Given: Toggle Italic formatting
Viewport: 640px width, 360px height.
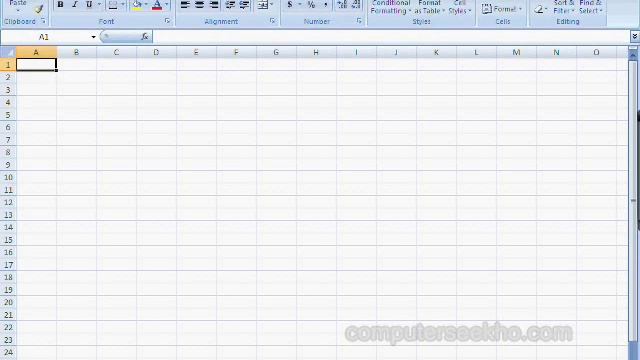Looking at the screenshot, I should tap(75, 4).
